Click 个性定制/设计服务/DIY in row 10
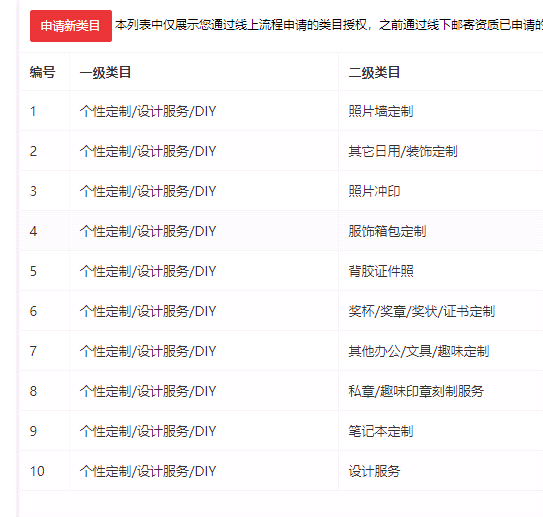 (x=148, y=471)
